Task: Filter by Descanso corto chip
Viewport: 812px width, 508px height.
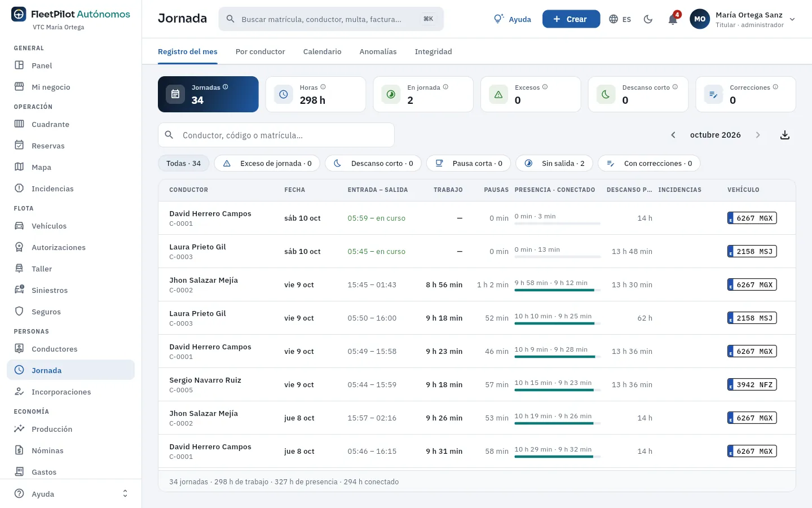Action: pos(373,163)
